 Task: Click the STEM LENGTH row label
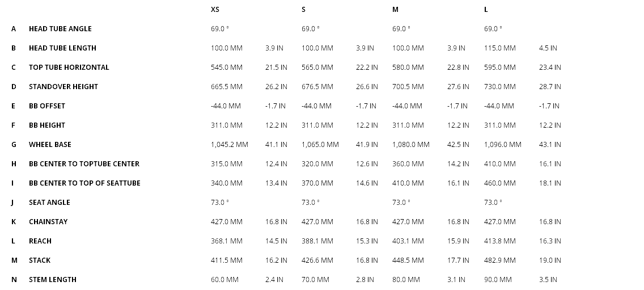(53, 280)
